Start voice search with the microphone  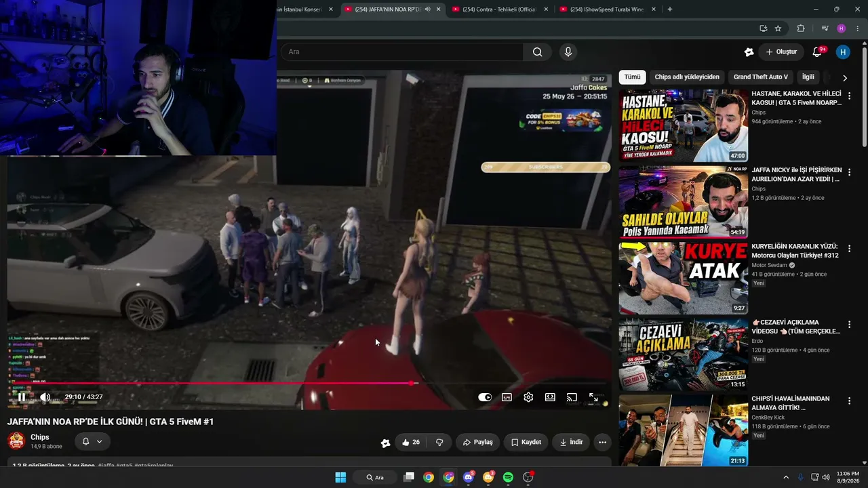(568, 52)
